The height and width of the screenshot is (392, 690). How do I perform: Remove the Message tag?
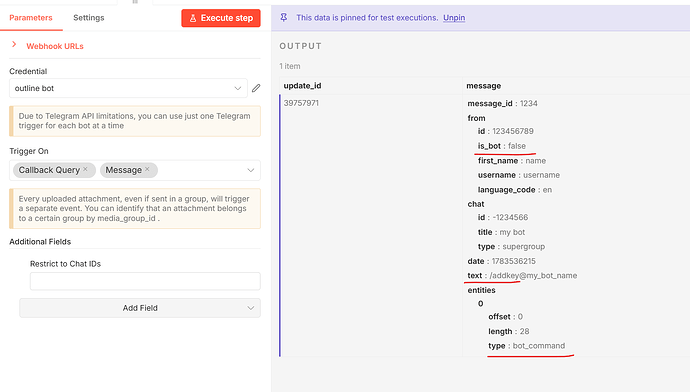(147, 169)
